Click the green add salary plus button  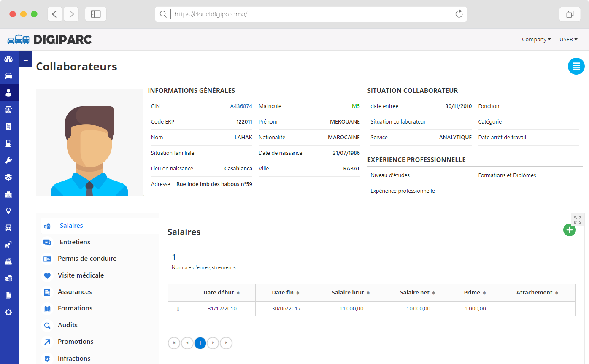(569, 230)
